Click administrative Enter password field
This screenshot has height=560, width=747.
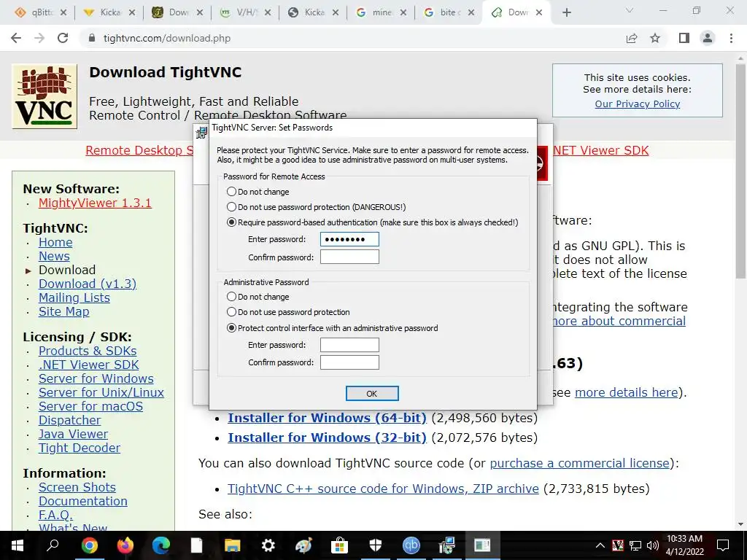pos(349,345)
